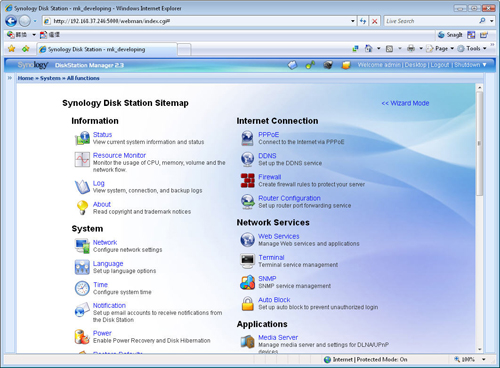Click the Terminal monitor icon
The width and height of the screenshot is (500, 368).
[x=247, y=261]
